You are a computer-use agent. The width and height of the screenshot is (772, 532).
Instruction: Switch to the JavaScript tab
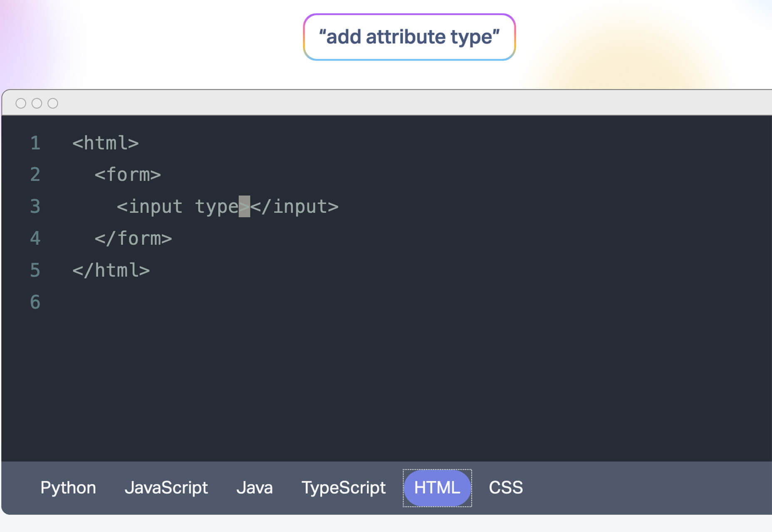tap(166, 488)
